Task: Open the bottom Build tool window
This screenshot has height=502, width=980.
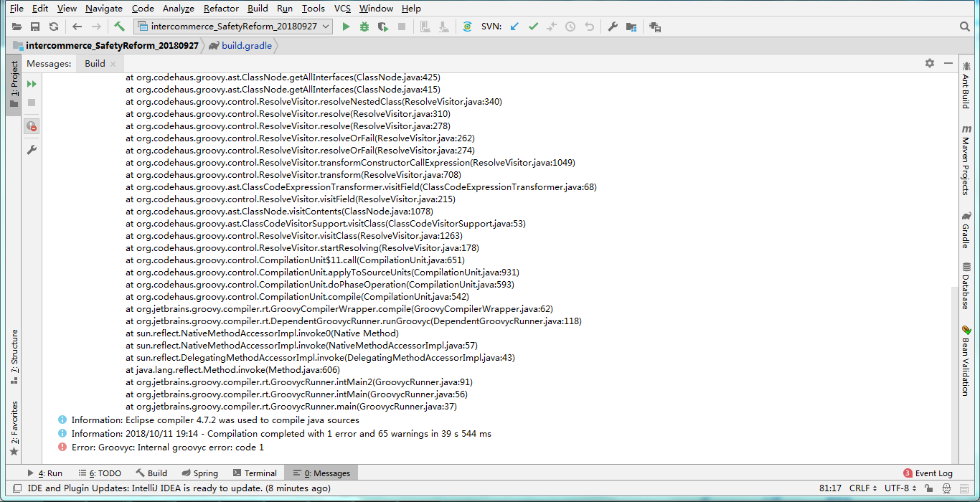Action: tap(151, 473)
